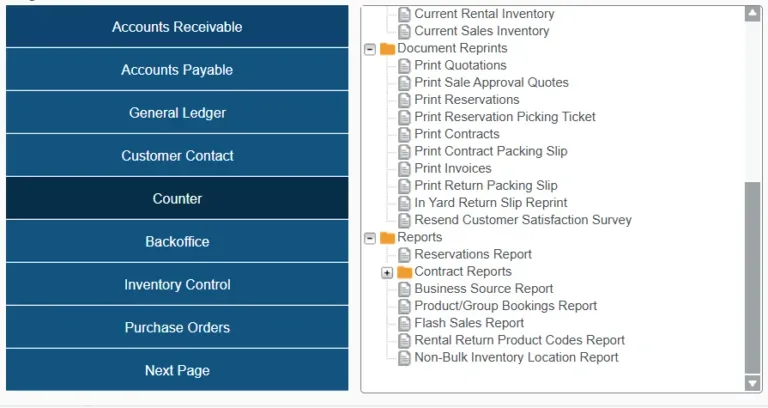768x408 pixels.
Task: Open the Accounts Receivable menu
Action: tap(177, 27)
